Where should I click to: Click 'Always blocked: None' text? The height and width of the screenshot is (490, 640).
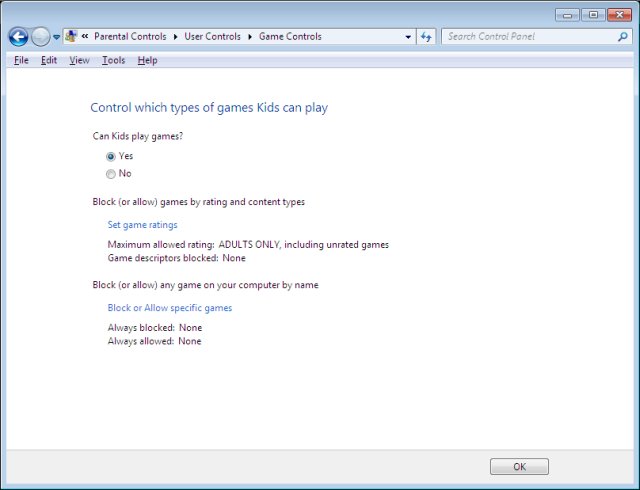(155, 328)
